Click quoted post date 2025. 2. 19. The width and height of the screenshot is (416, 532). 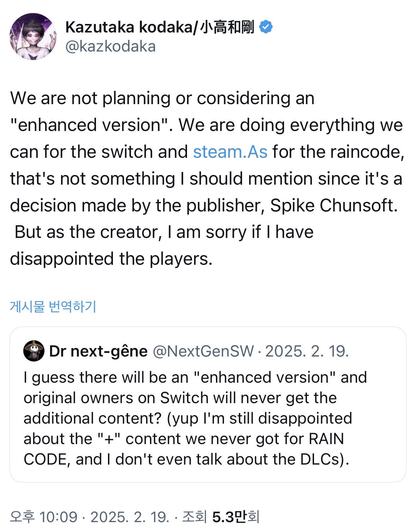click(307, 351)
